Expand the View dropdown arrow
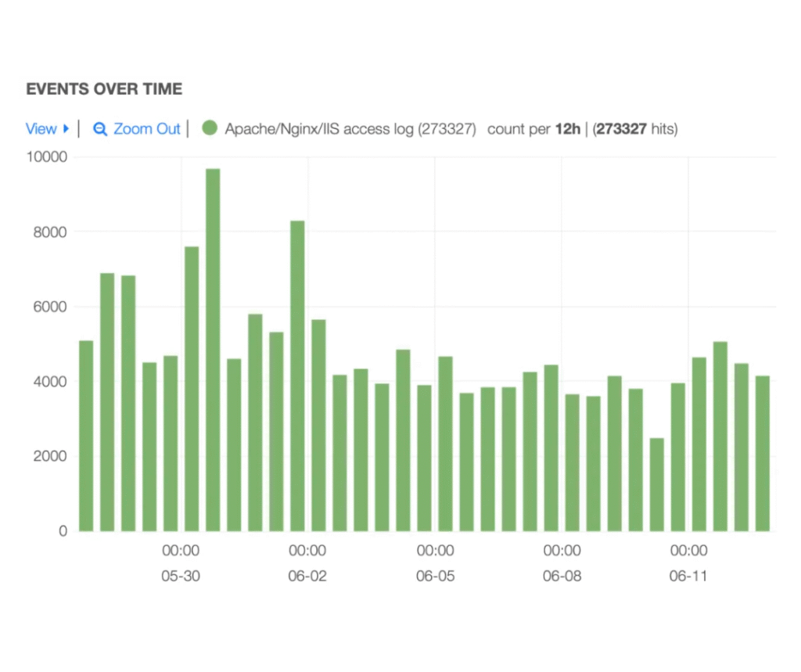The image size is (801, 672). tap(66, 128)
